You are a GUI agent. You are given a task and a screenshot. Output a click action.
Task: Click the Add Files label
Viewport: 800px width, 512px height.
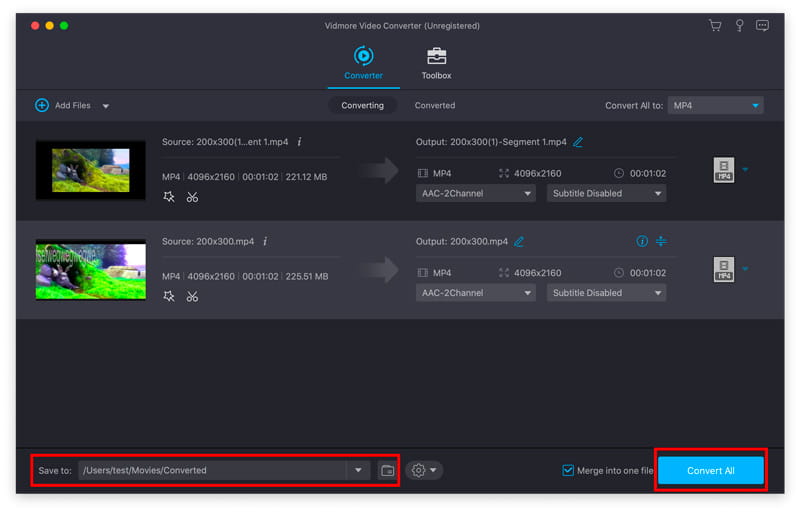click(x=72, y=106)
